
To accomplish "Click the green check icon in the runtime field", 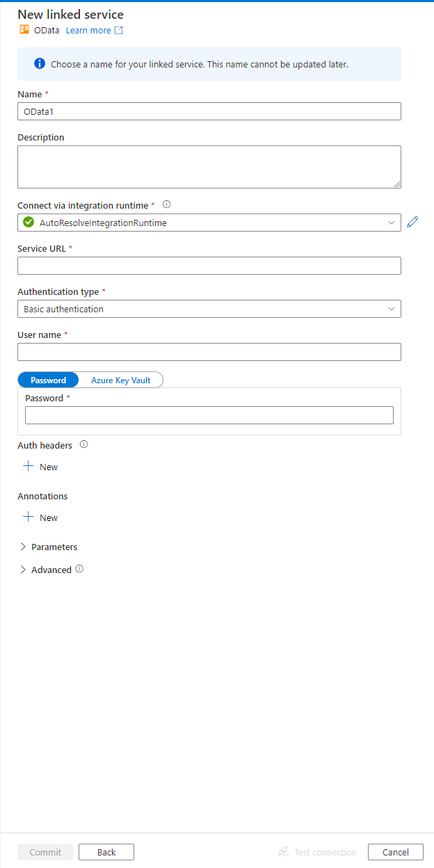I will [x=28, y=223].
